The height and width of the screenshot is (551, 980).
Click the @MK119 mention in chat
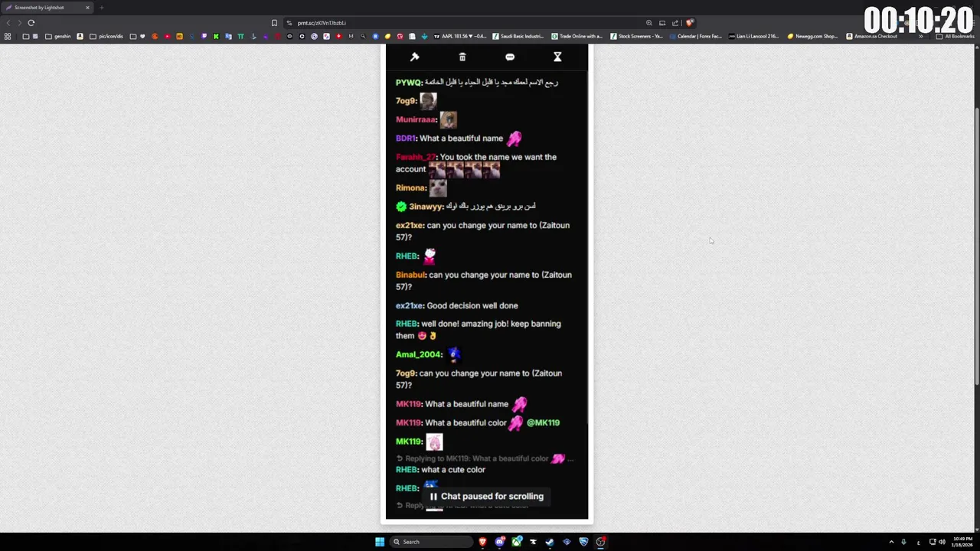click(x=543, y=422)
